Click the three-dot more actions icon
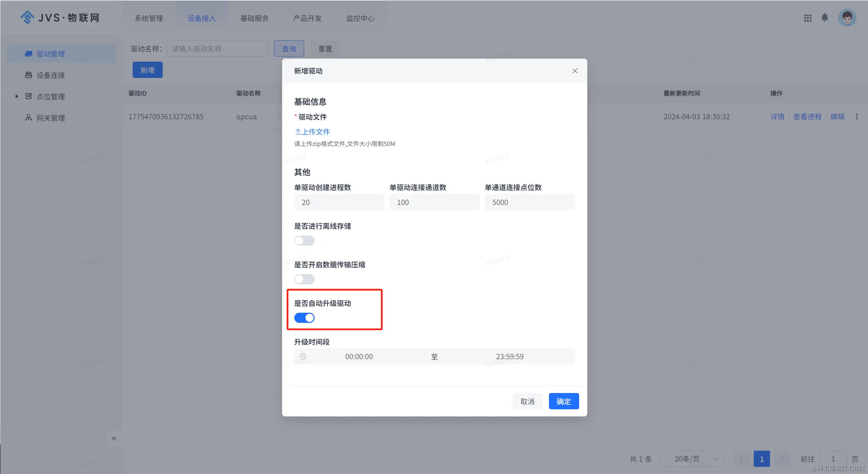 tap(857, 117)
